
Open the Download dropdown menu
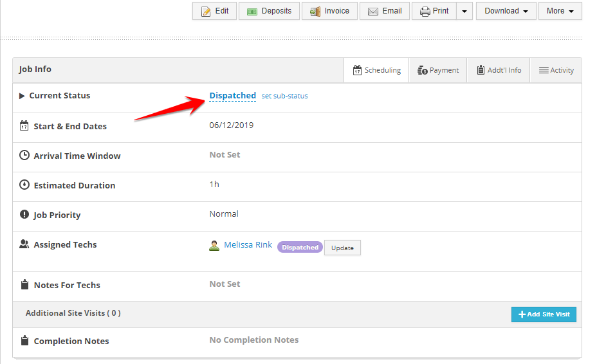[506, 11]
